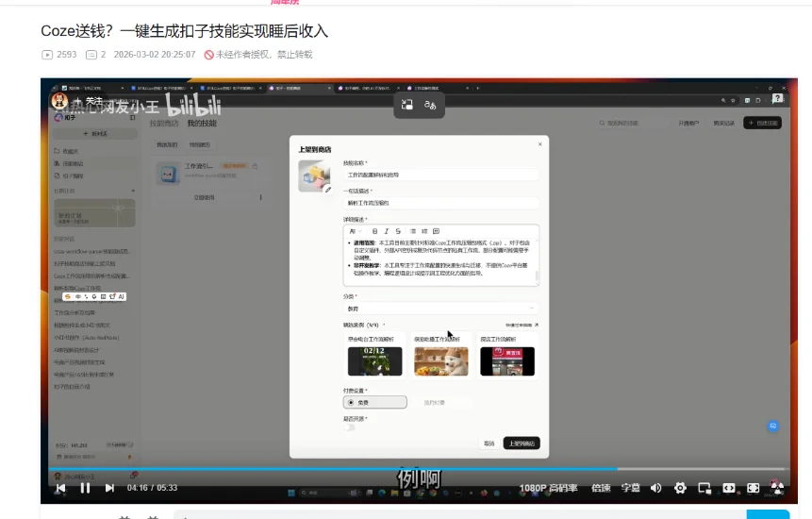The height and width of the screenshot is (519, 812).
Task: Click the description editor scrollbar
Action: [537, 276]
